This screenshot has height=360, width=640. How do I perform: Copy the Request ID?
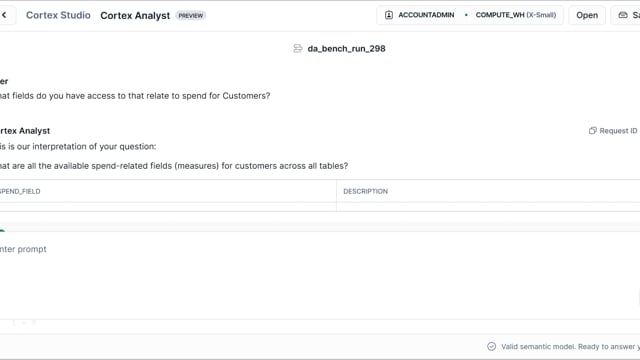pyautogui.click(x=613, y=131)
